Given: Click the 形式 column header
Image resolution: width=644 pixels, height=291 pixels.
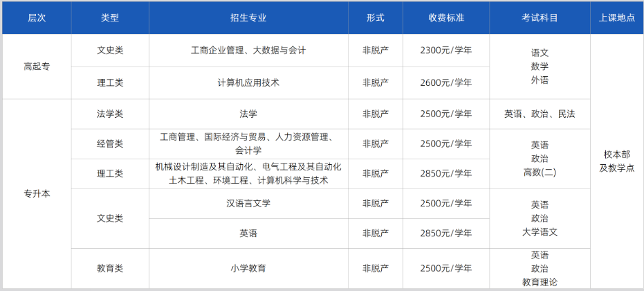Looking at the screenshot, I should [x=376, y=18].
